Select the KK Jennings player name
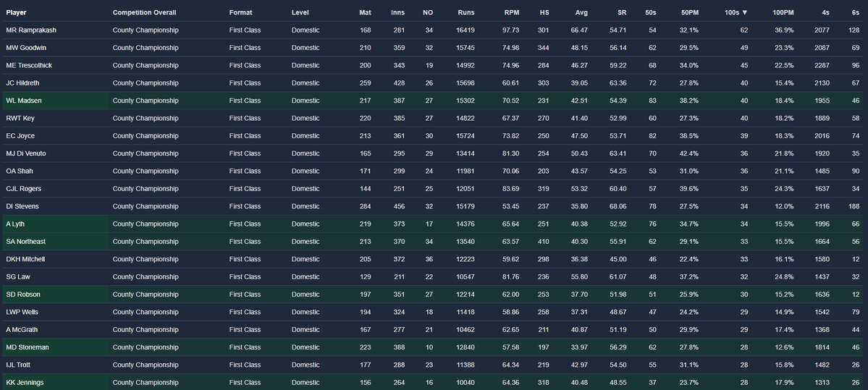Screen dimensions: 868x390 [x=25, y=383]
